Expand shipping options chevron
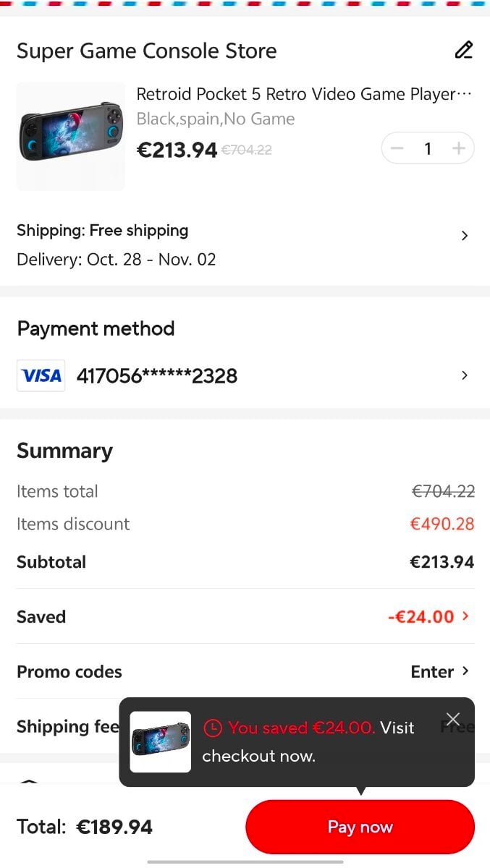490x868 pixels. (x=465, y=236)
